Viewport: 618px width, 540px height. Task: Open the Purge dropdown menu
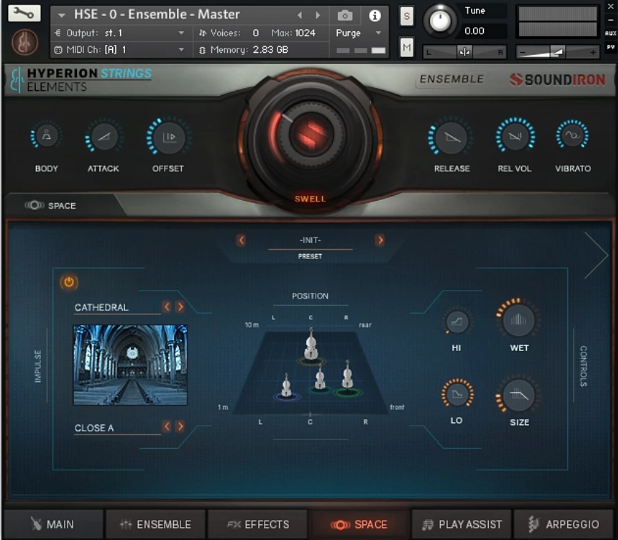pos(358,33)
